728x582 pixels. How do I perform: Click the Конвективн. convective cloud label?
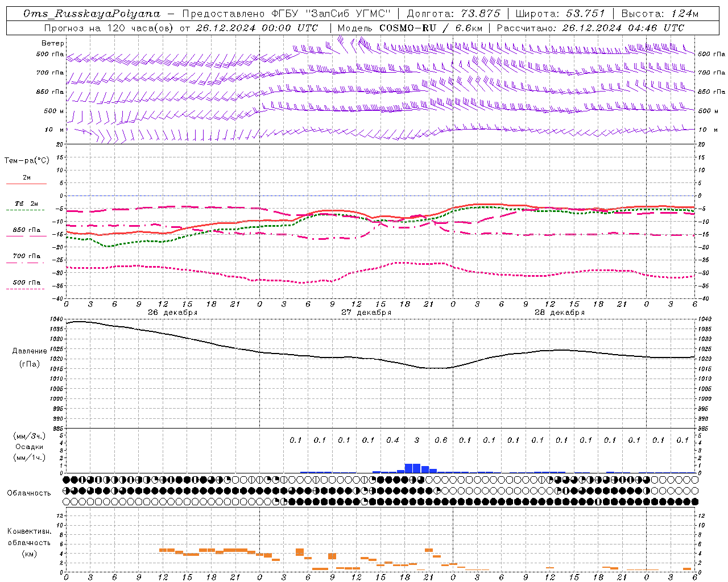(30, 531)
